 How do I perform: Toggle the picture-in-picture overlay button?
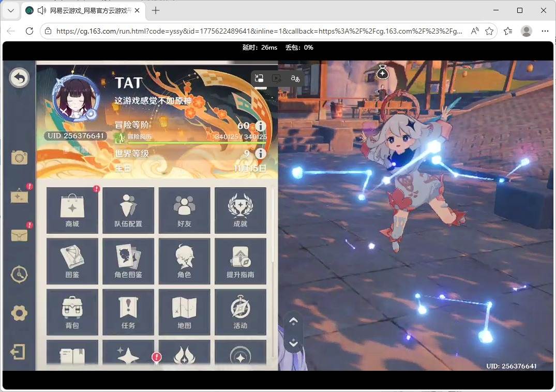pos(259,78)
